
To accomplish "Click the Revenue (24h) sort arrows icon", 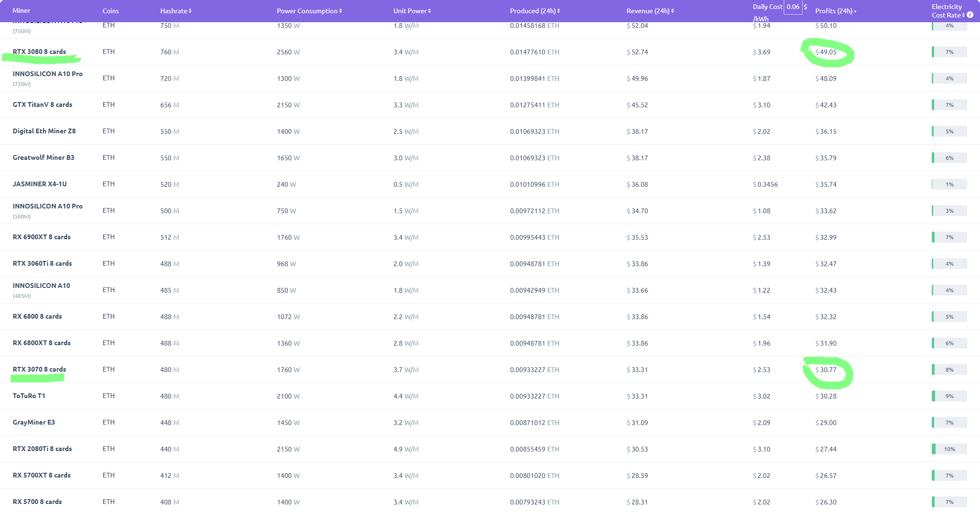I will (x=673, y=11).
